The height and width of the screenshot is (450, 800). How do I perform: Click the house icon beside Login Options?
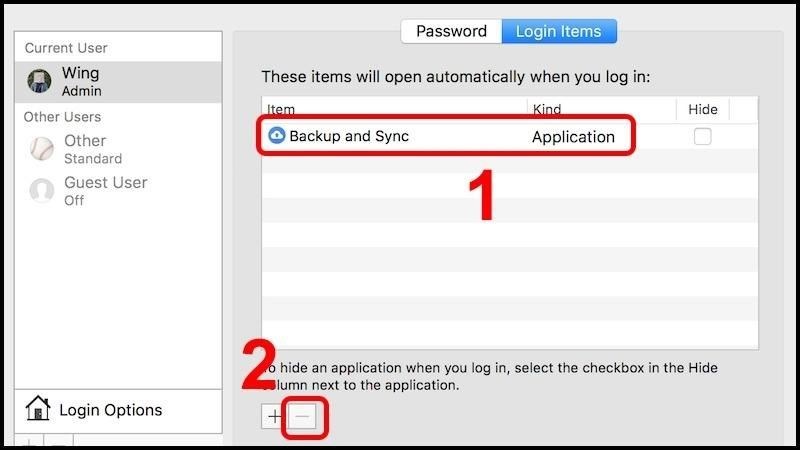38,409
